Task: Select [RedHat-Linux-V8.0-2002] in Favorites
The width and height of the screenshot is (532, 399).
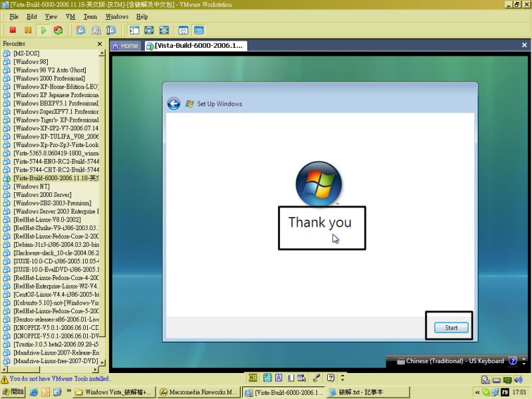Action: click(47, 219)
